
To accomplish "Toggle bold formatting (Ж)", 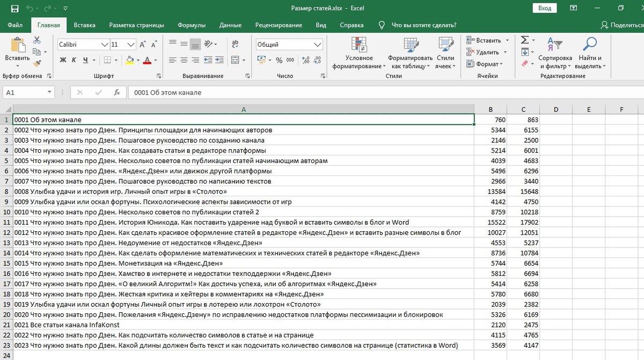I will (x=63, y=60).
